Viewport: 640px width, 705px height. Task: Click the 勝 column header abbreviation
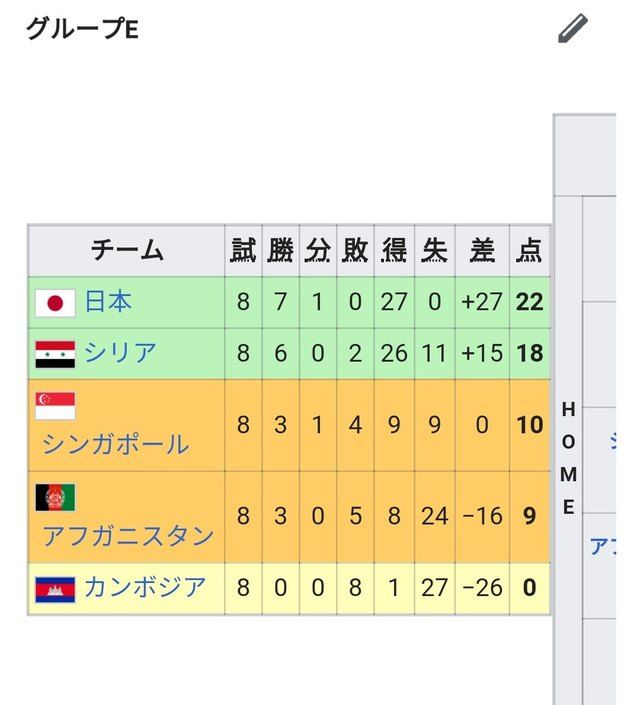tap(281, 250)
